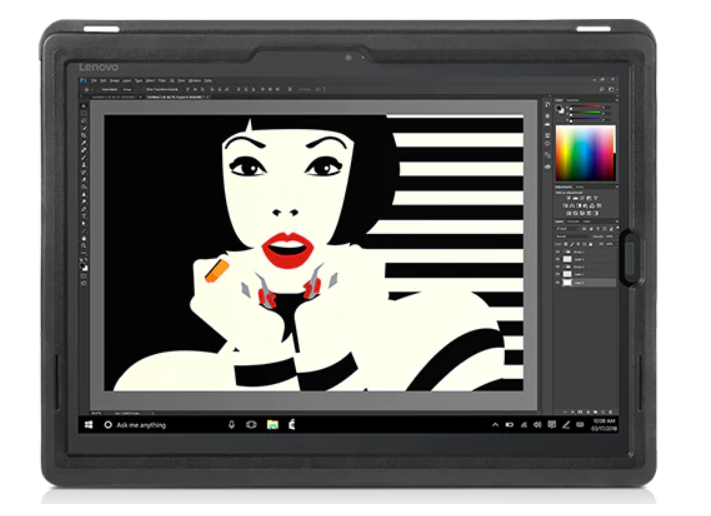The width and height of the screenshot is (711, 516).
Task: Select the Brush tool
Action: (x=84, y=157)
